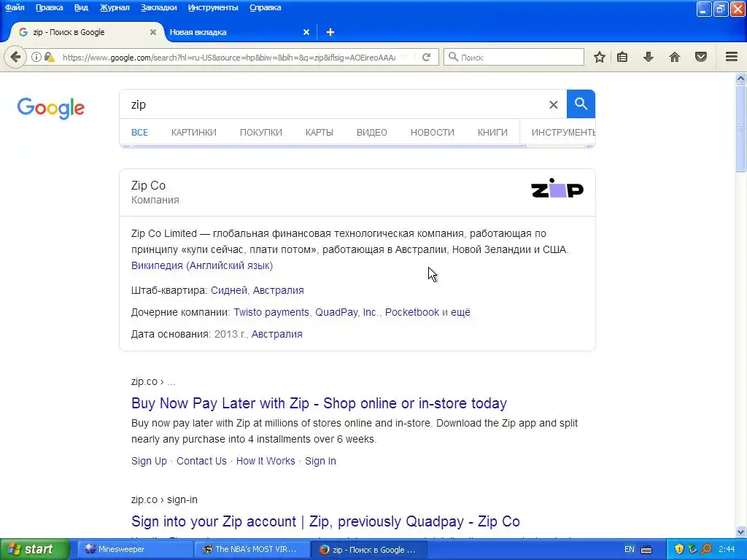Go to the home page icon
This screenshot has height=560, width=747.
(675, 57)
